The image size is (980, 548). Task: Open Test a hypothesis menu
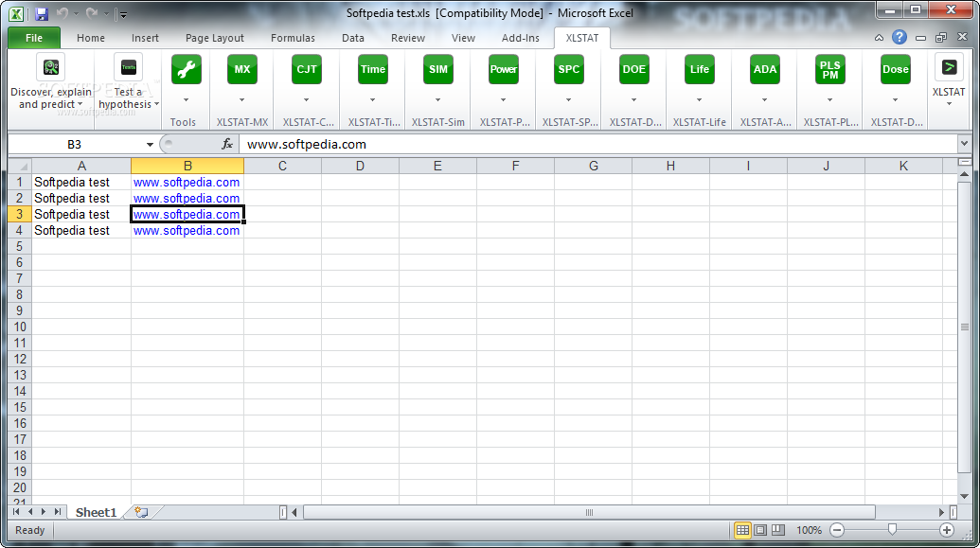pos(128,81)
